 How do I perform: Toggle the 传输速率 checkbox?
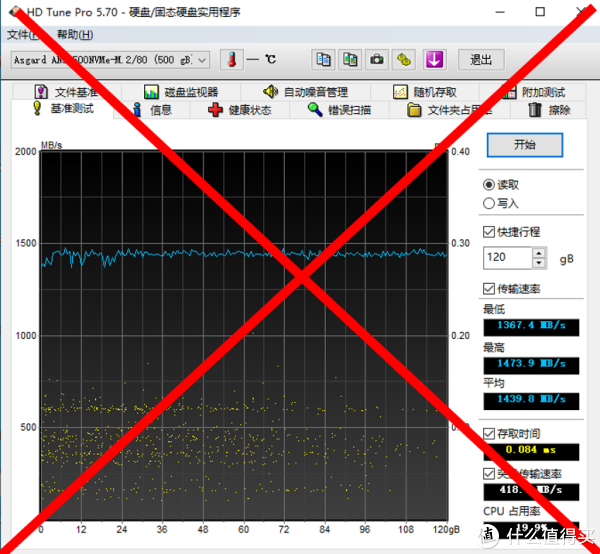click(489, 288)
